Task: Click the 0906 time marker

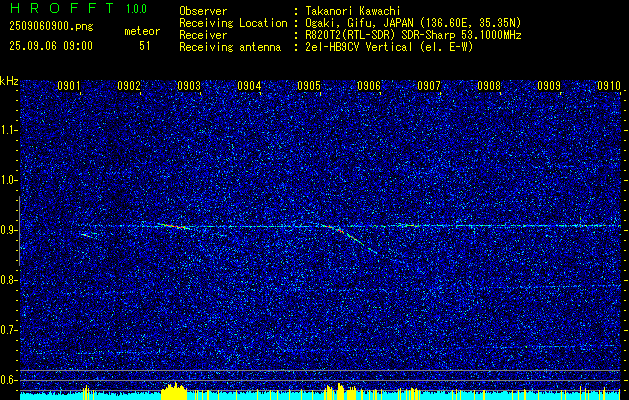Action: click(369, 86)
